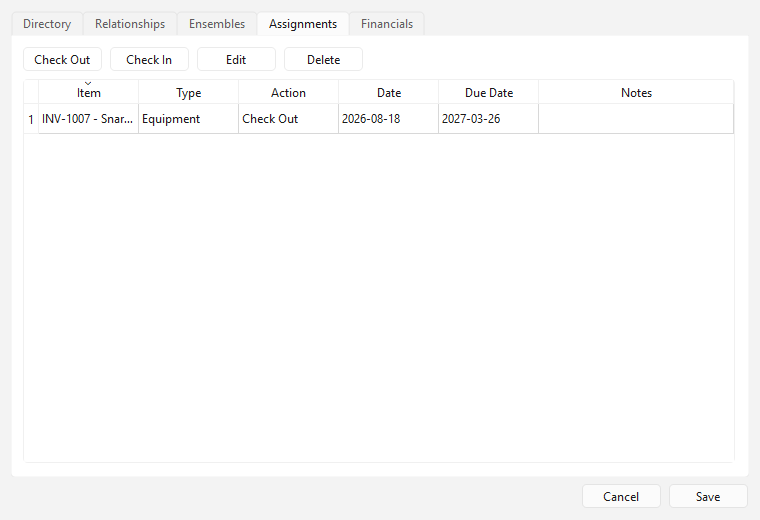Viewport: 760px width, 520px height.
Task: Sort by the Due Date column header
Action: pos(489,92)
